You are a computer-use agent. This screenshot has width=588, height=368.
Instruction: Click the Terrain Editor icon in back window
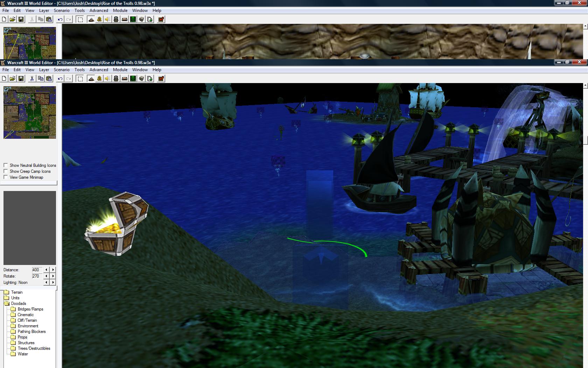tap(91, 19)
